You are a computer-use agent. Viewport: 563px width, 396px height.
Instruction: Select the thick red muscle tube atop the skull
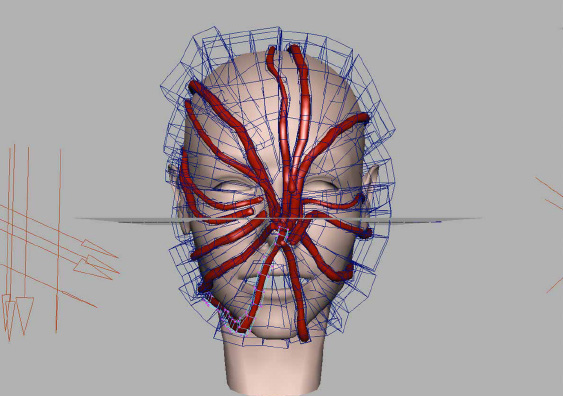click(x=302, y=108)
